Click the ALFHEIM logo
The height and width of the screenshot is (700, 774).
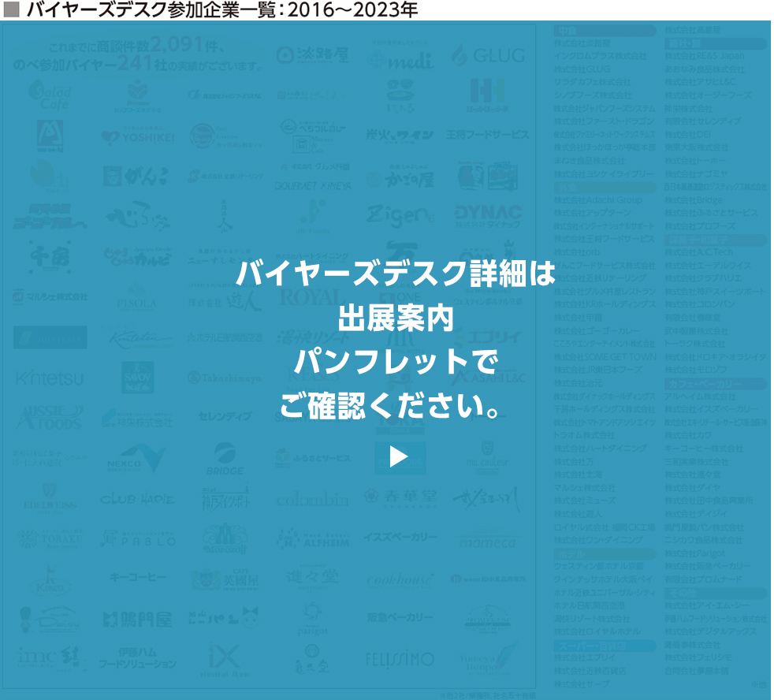pyautogui.click(x=313, y=539)
